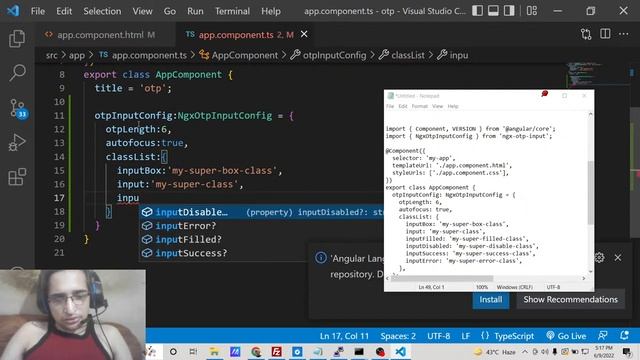Toggle bottom panel layout icon
Viewport: 640px width, 360px height.
[493, 11]
